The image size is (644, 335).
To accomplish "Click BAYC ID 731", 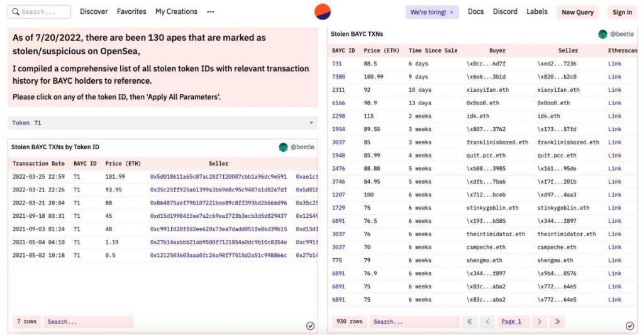I will [337, 64].
